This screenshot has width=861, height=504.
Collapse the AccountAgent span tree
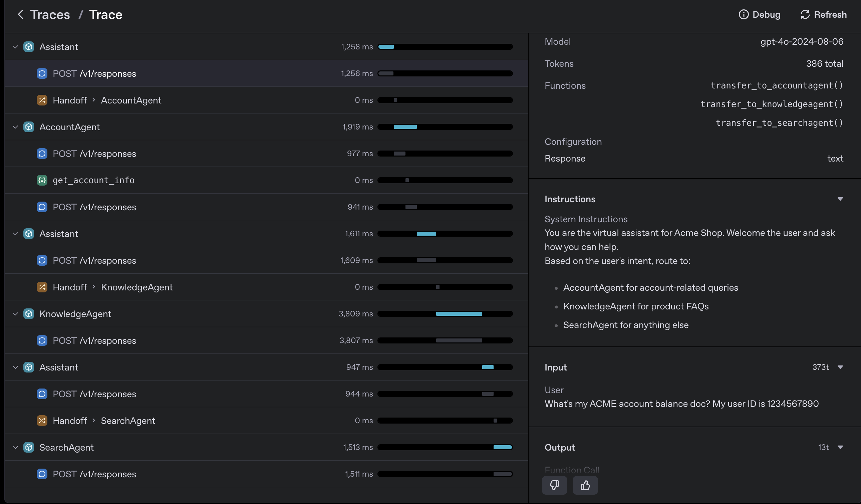pyautogui.click(x=15, y=127)
